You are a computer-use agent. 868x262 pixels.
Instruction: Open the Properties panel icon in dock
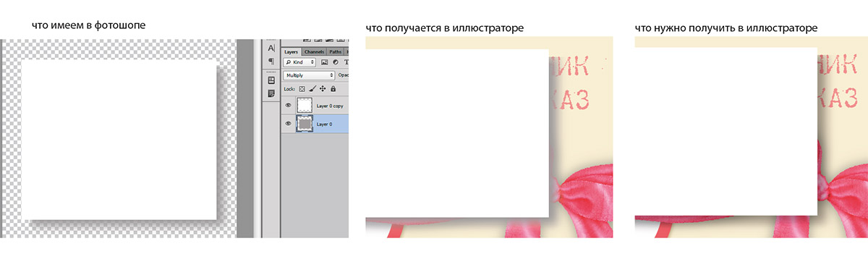[x=271, y=80]
